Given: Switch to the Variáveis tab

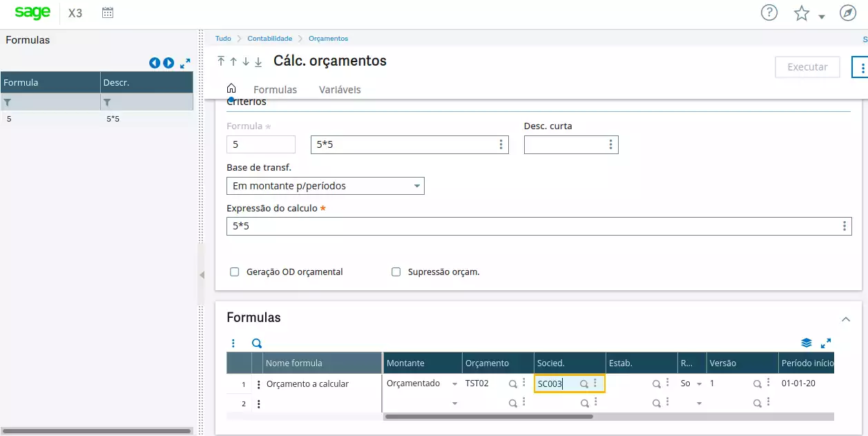Looking at the screenshot, I should coord(340,90).
